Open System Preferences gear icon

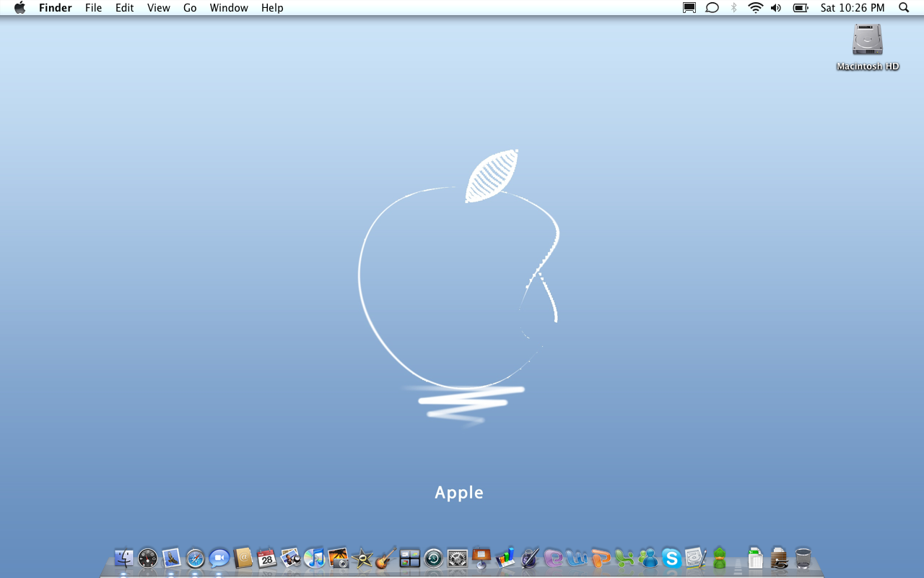point(458,558)
